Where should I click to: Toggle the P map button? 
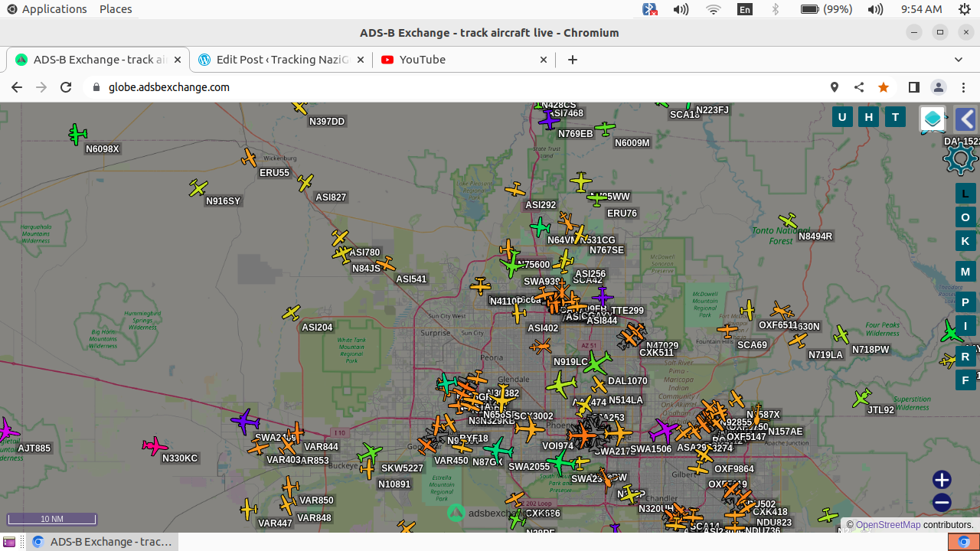(x=965, y=302)
